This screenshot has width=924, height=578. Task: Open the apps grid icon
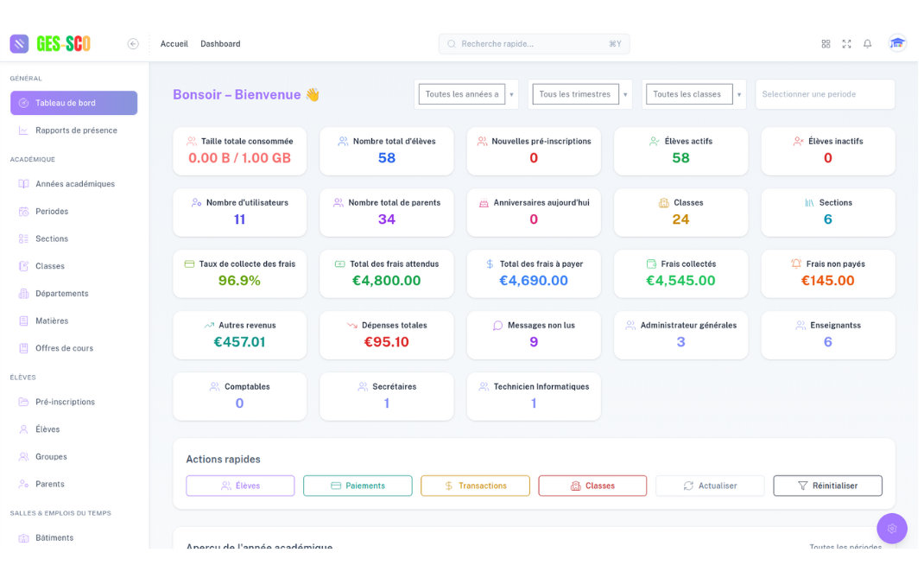(826, 44)
